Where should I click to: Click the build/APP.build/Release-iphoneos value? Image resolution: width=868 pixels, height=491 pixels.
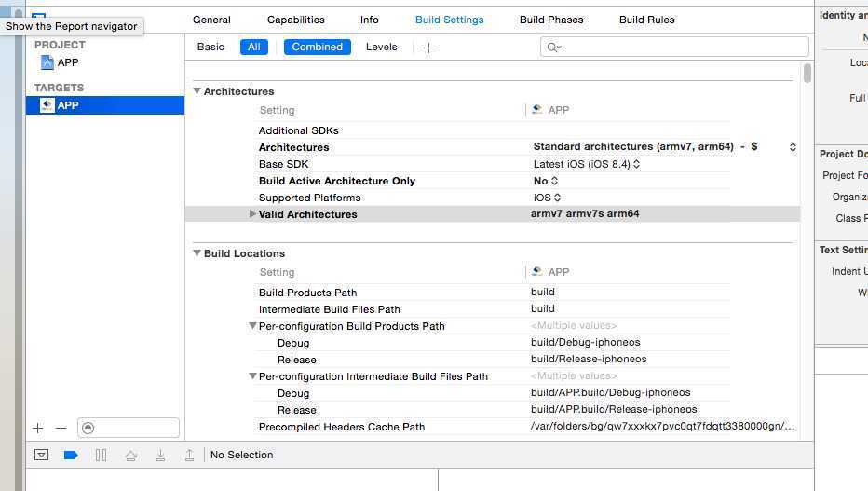coord(614,409)
